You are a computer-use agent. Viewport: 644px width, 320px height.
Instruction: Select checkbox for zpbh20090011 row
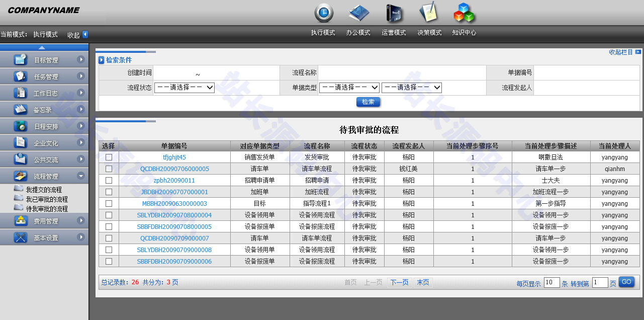click(x=109, y=181)
